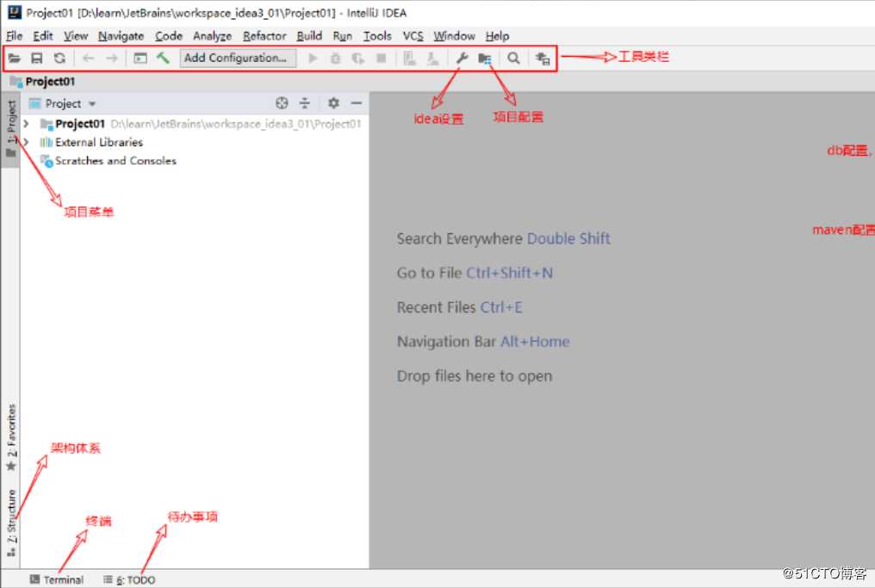Click the Forward navigation arrow
The image size is (875, 588).
click(x=112, y=58)
